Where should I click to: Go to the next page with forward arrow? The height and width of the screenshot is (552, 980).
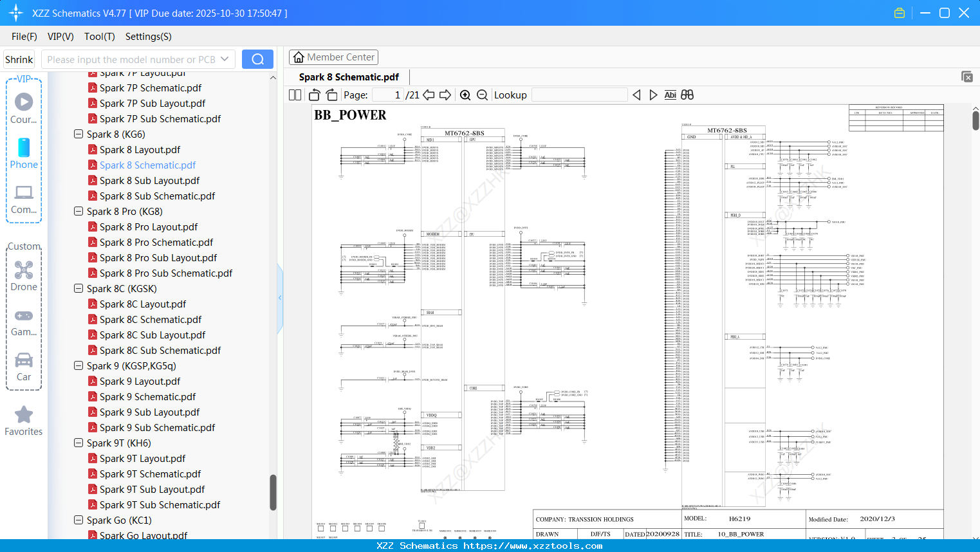pos(445,95)
